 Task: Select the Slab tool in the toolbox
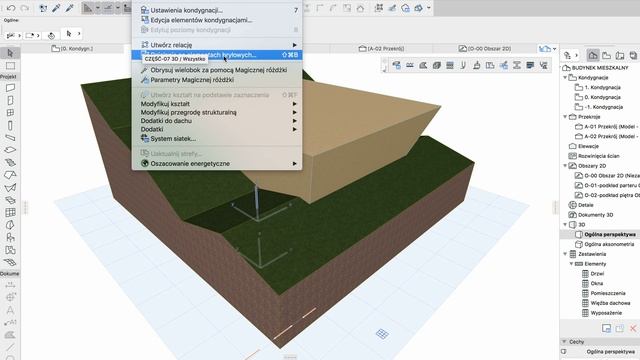point(10,150)
